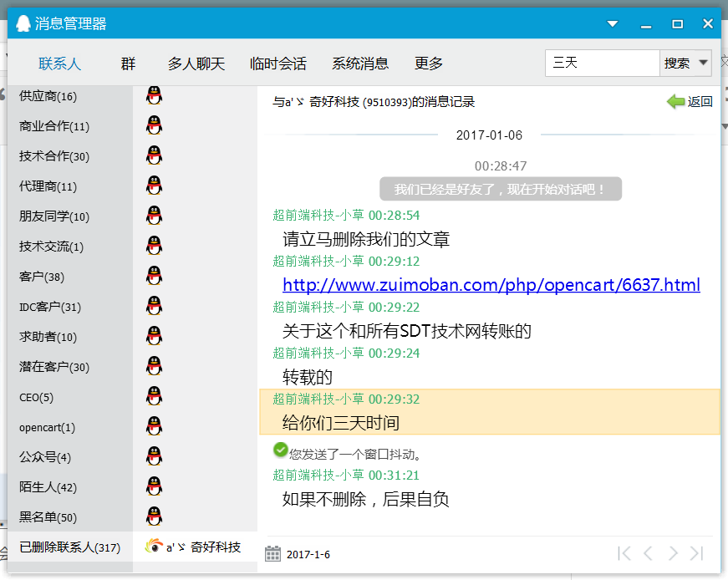728x580 pixels.
Task: Click the Weibo-style avatar icon of 奇好科技
Action: pyautogui.click(x=154, y=546)
